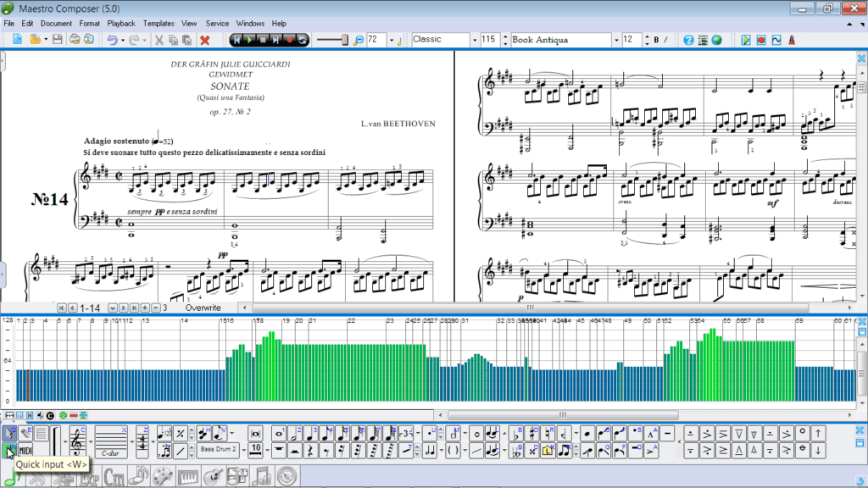Open the Cm chord panel tab
The height and width of the screenshot is (488, 868).
(114, 477)
